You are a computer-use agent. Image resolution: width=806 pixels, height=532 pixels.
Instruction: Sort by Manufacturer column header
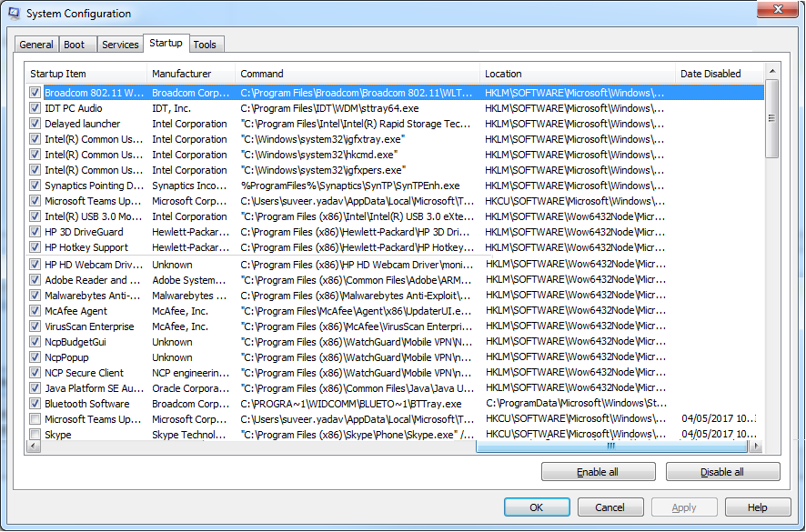pyautogui.click(x=191, y=74)
